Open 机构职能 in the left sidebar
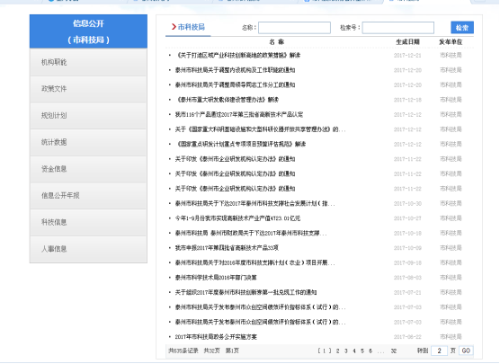The image size is (500, 364). click(x=88, y=62)
